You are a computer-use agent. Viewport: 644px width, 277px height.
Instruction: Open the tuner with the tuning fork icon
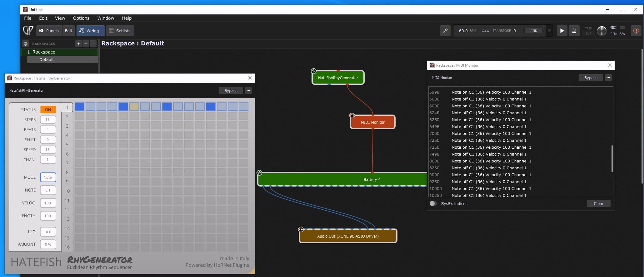[445, 31]
